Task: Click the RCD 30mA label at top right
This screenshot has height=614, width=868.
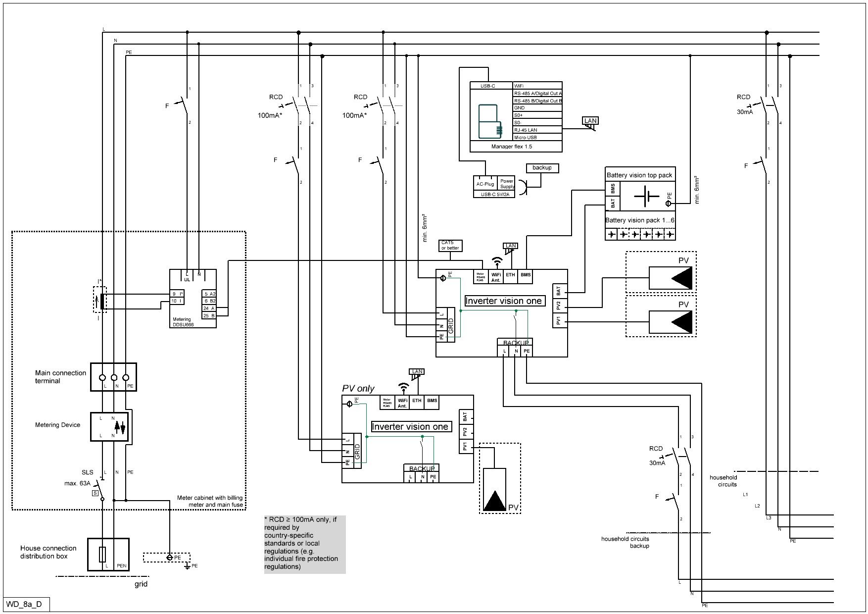Action: click(744, 104)
